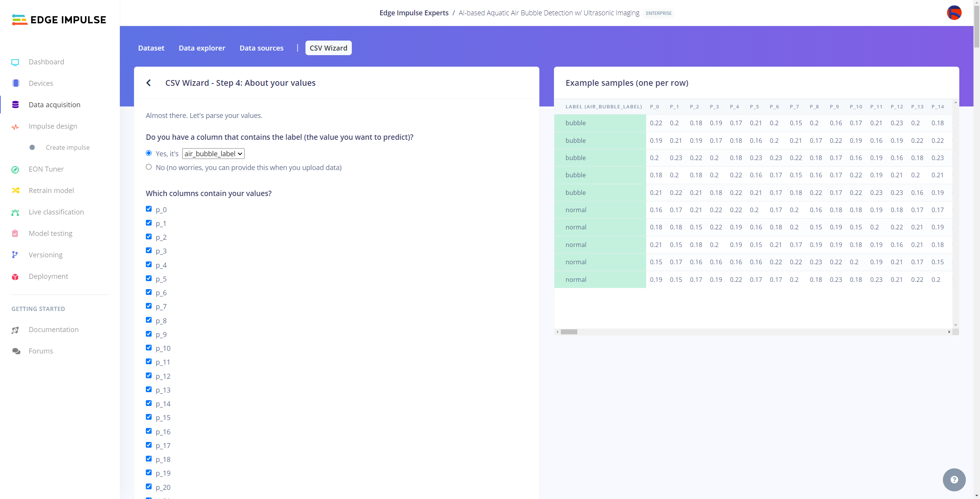Switch to the Data explorer tab

[202, 48]
